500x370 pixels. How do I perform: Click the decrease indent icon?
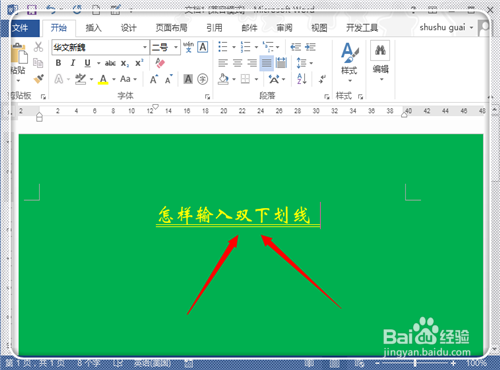tap(295, 47)
